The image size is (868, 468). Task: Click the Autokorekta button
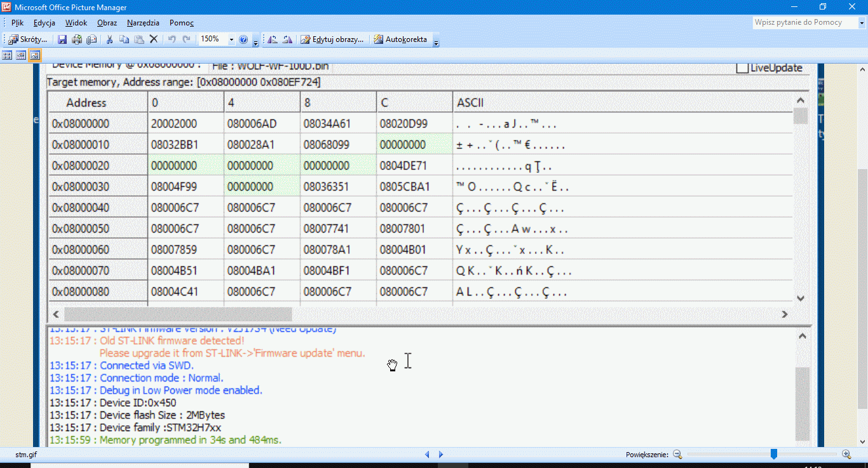pyautogui.click(x=400, y=39)
